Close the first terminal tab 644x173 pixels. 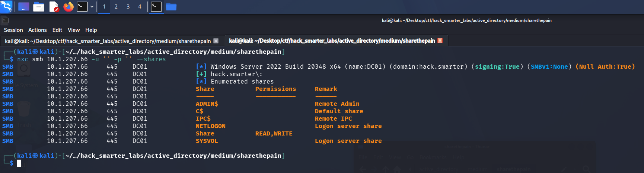tap(216, 41)
